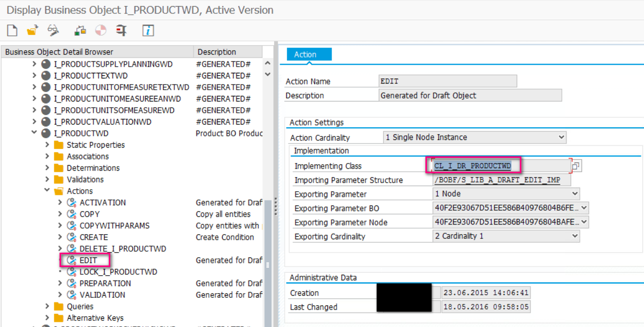
Task: Select the Action tab
Action: tap(305, 54)
